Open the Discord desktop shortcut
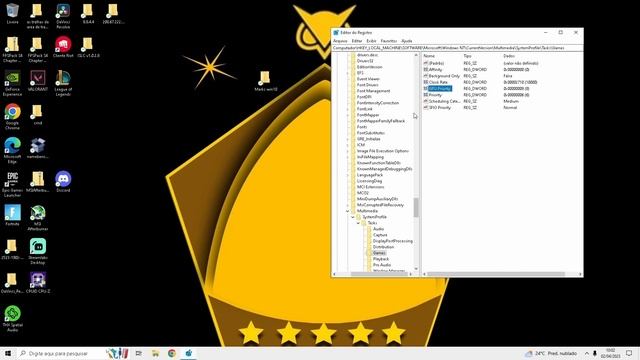This screenshot has height=360, width=640. 63,182
